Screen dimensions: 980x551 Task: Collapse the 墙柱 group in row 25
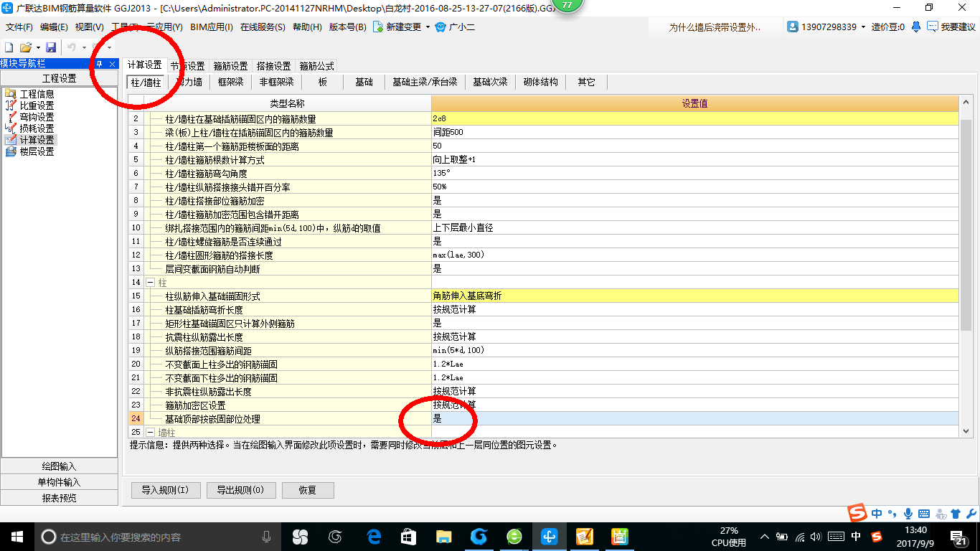(x=150, y=433)
